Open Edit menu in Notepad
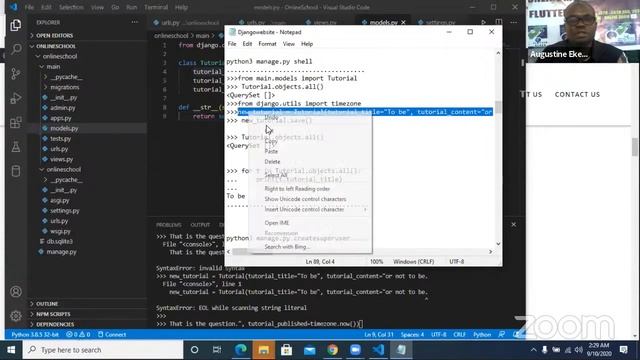The image size is (640, 360). (247, 44)
